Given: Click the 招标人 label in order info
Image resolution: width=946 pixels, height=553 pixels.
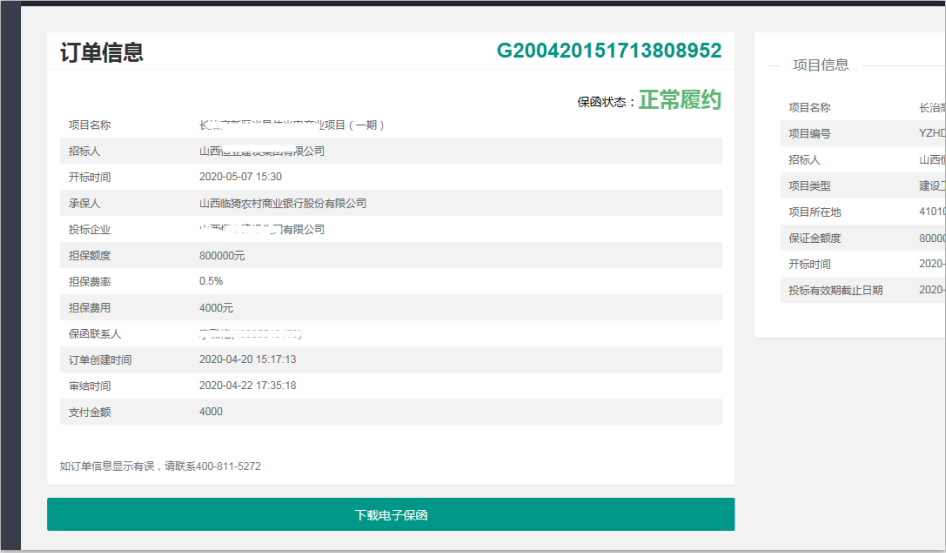Looking at the screenshot, I should click(x=84, y=151).
